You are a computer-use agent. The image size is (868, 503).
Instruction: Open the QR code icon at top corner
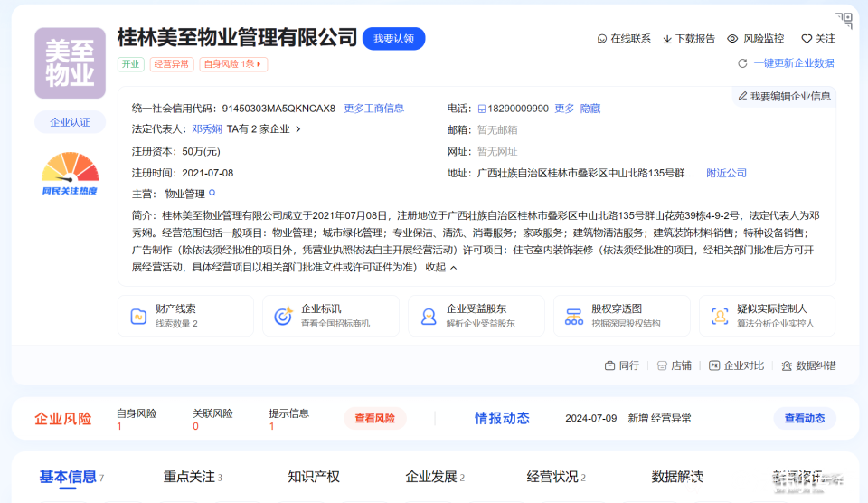coord(844,20)
